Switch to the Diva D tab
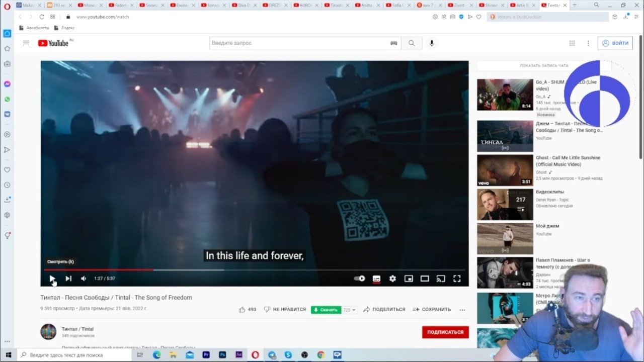Viewport: 644px width, 362px height. pos(244,5)
